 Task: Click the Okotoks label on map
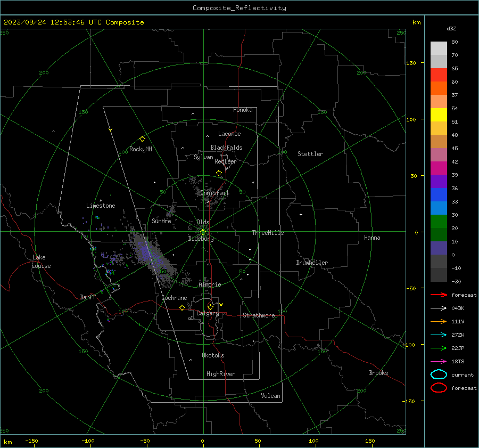tap(213, 355)
